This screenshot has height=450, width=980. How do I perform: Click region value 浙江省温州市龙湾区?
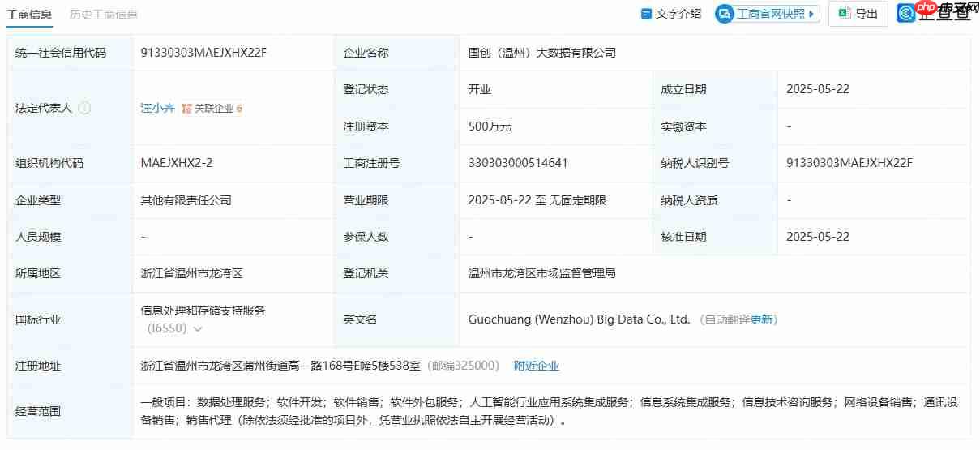pos(191,273)
